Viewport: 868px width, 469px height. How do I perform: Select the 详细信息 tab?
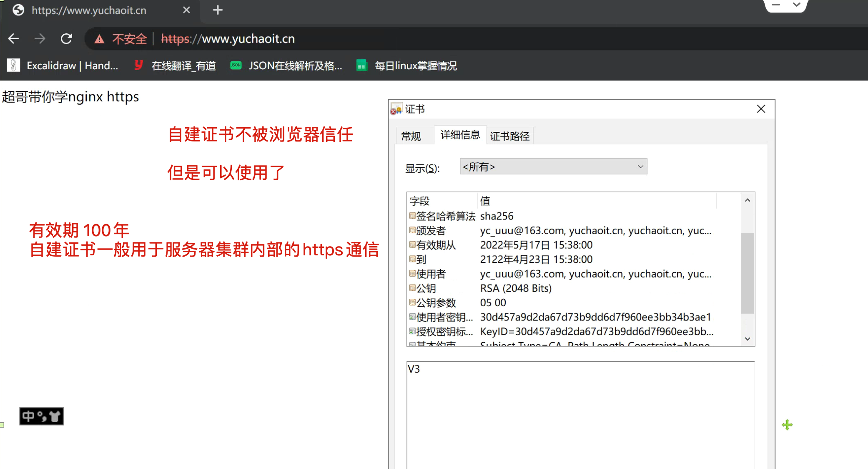pos(460,135)
